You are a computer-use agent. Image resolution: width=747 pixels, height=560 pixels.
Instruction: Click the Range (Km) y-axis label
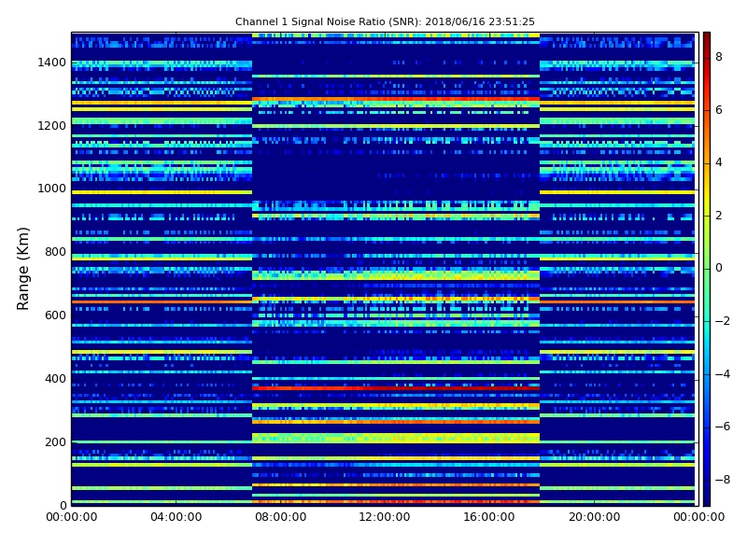[22, 269]
